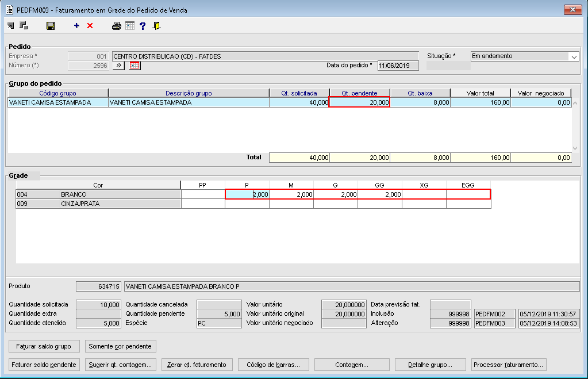Click Zerar qt. faturamento button
Screen dimensions: 588x379
197,365
